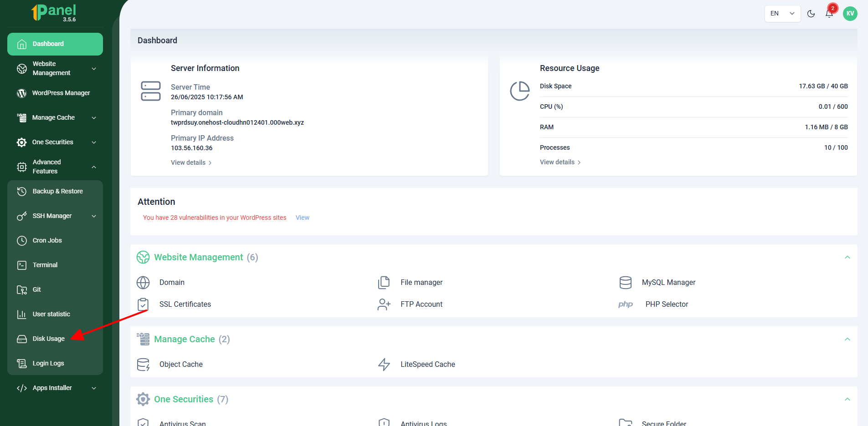Click View link for WordPress vulnerabilities
The width and height of the screenshot is (868, 426).
[x=303, y=218]
